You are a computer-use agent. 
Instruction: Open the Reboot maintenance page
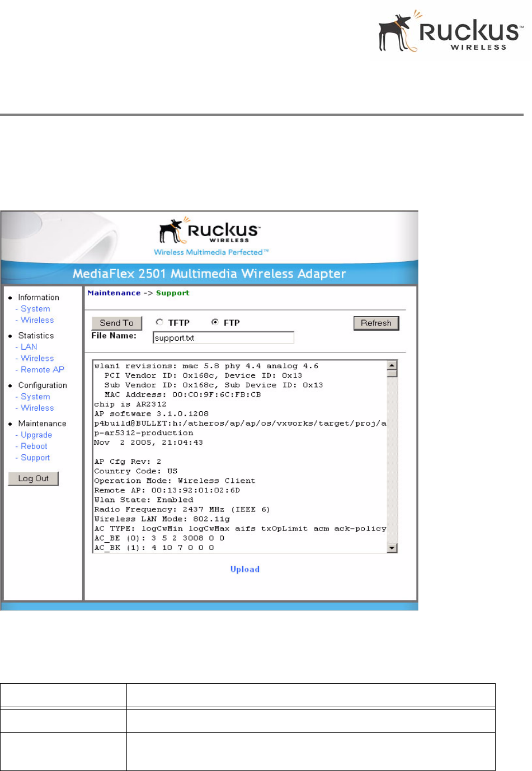click(34, 446)
